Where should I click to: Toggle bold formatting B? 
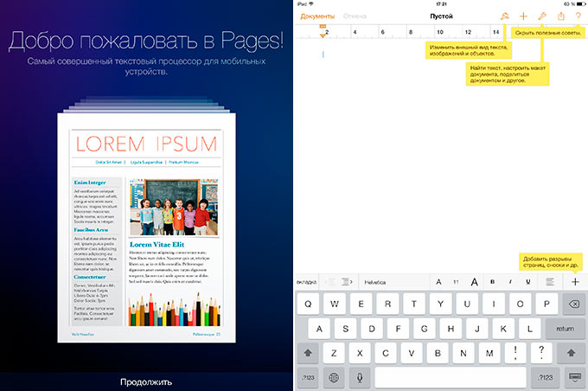coord(492,282)
